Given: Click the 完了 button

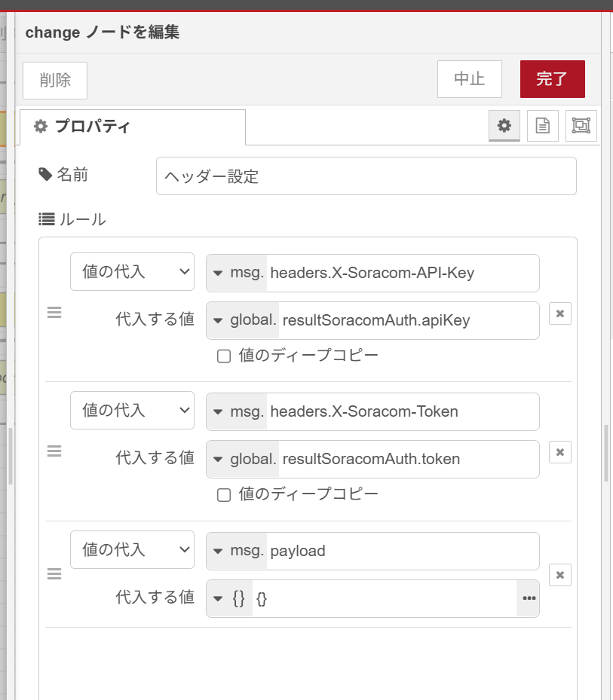Looking at the screenshot, I should click(552, 79).
